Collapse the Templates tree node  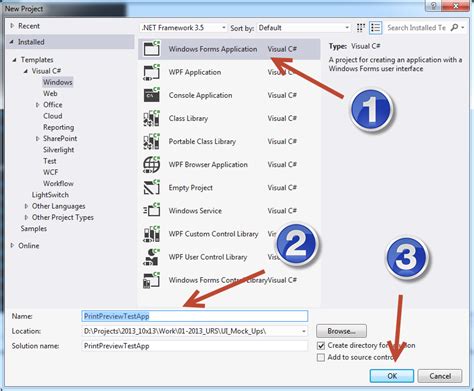14,60
